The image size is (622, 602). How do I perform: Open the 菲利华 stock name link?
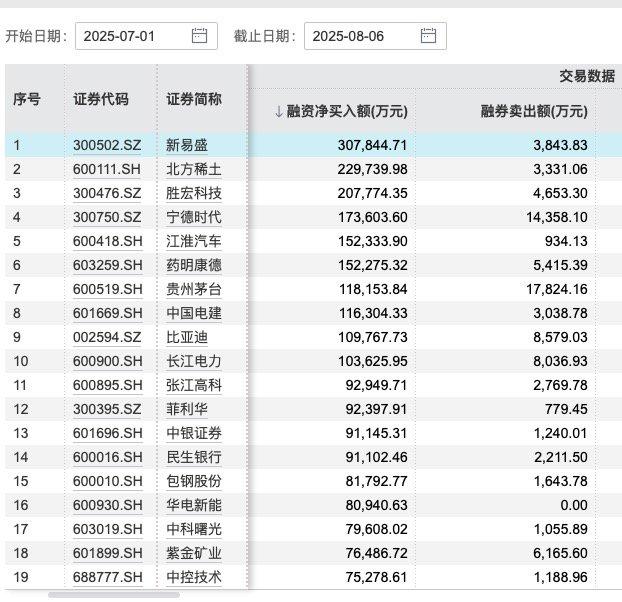pos(187,409)
